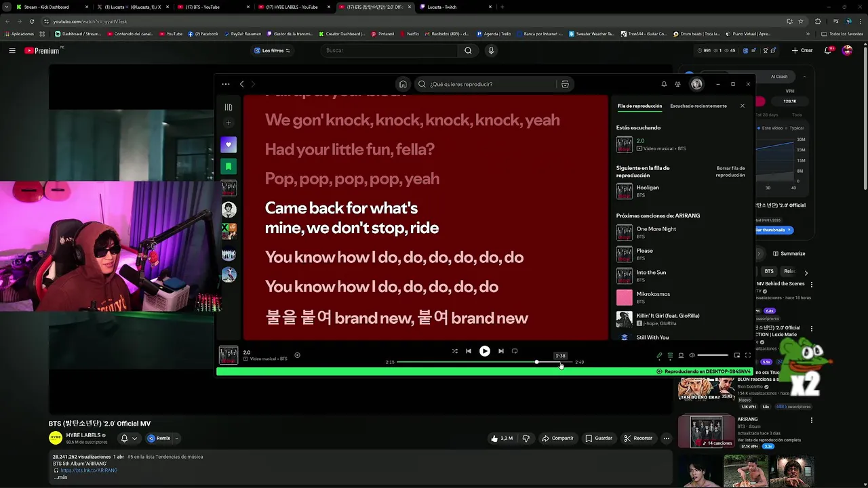The height and width of the screenshot is (488, 868).
Task: Open link bts.lnk.to/ARIRANG in description
Action: pyautogui.click(x=88, y=470)
